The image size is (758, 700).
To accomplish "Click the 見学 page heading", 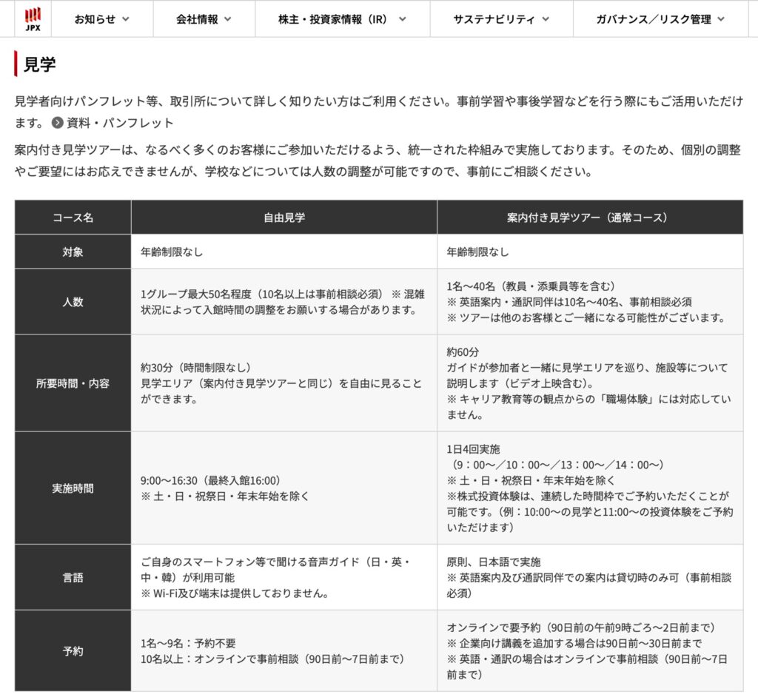I will tap(39, 64).
